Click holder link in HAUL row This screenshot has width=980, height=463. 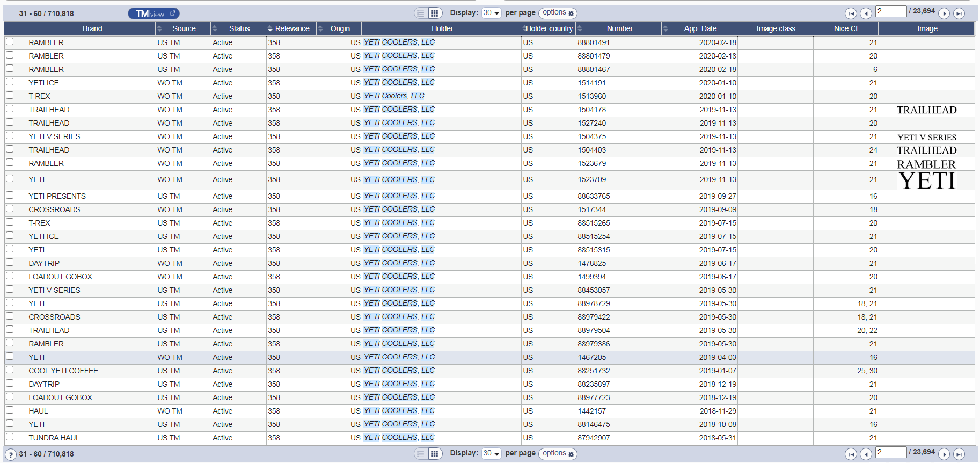coord(399,410)
